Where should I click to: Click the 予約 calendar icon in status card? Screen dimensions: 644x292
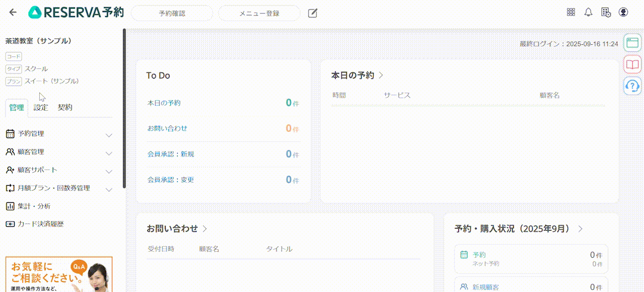point(464,255)
